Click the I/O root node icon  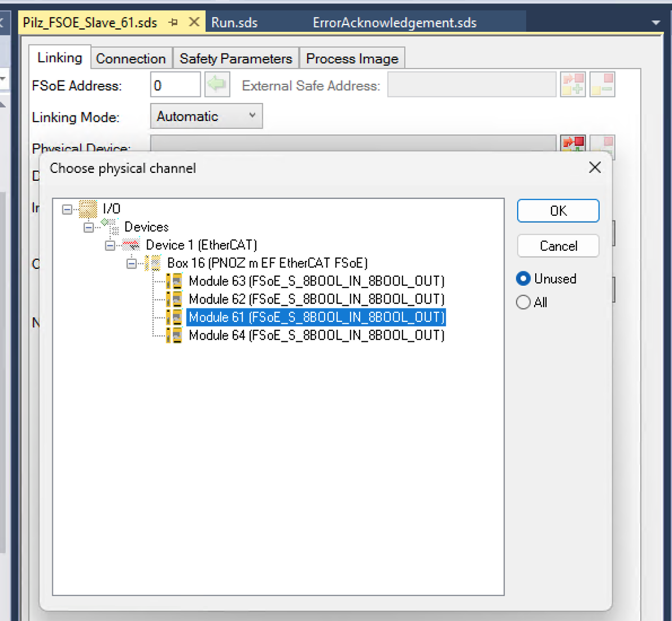(x=88, y=209)
